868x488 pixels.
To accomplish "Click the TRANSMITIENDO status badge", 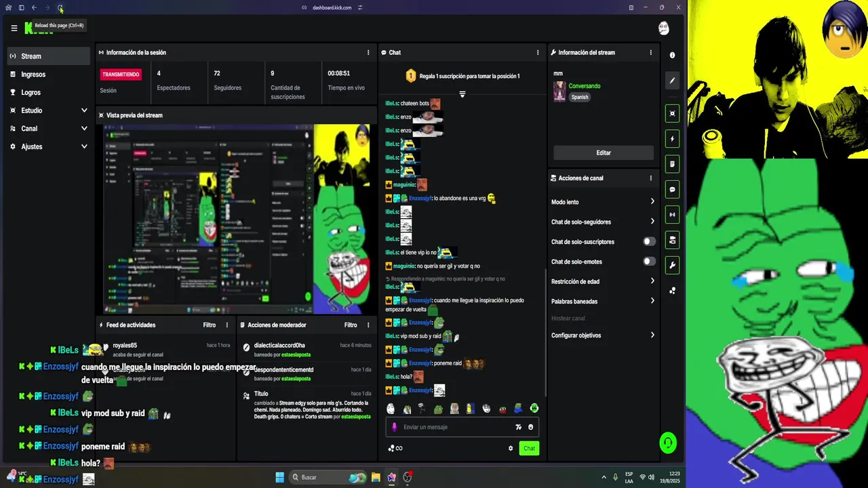I will (x=121, y=75).
